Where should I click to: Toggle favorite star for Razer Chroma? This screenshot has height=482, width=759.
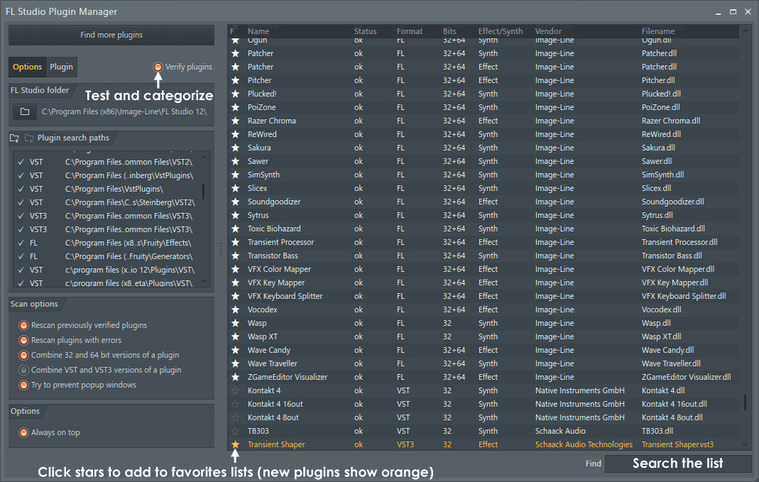235,121
